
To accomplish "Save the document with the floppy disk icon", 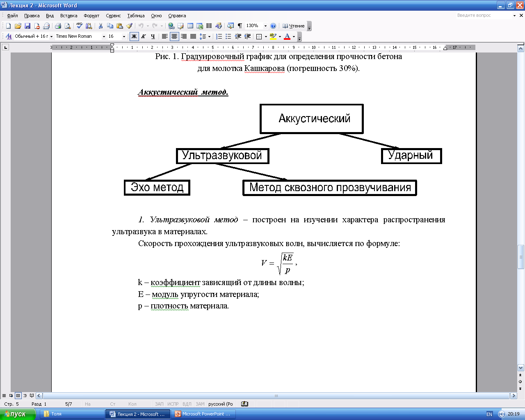I will point(27,26).
